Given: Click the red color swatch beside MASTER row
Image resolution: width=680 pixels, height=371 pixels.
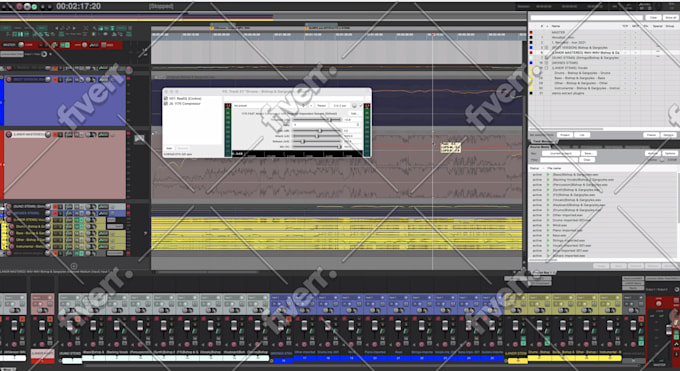Looking at the screenshot, I should pos(531,32).
